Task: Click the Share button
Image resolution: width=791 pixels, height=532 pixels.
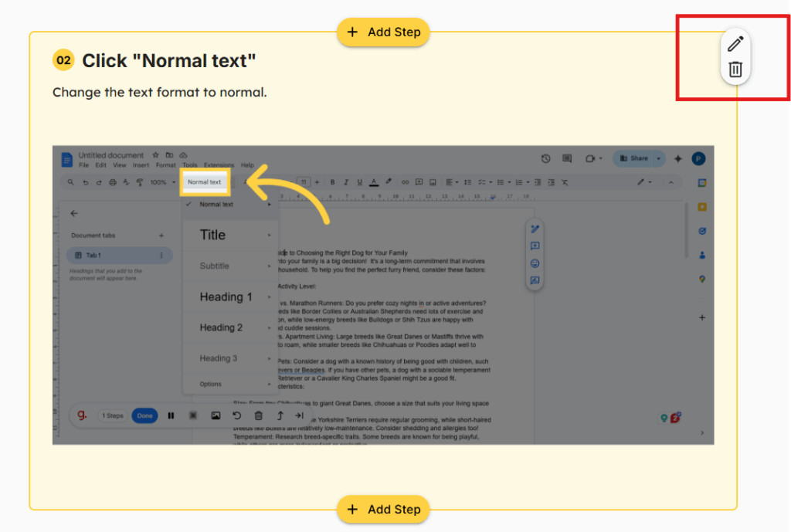Action: pos(635,158)
